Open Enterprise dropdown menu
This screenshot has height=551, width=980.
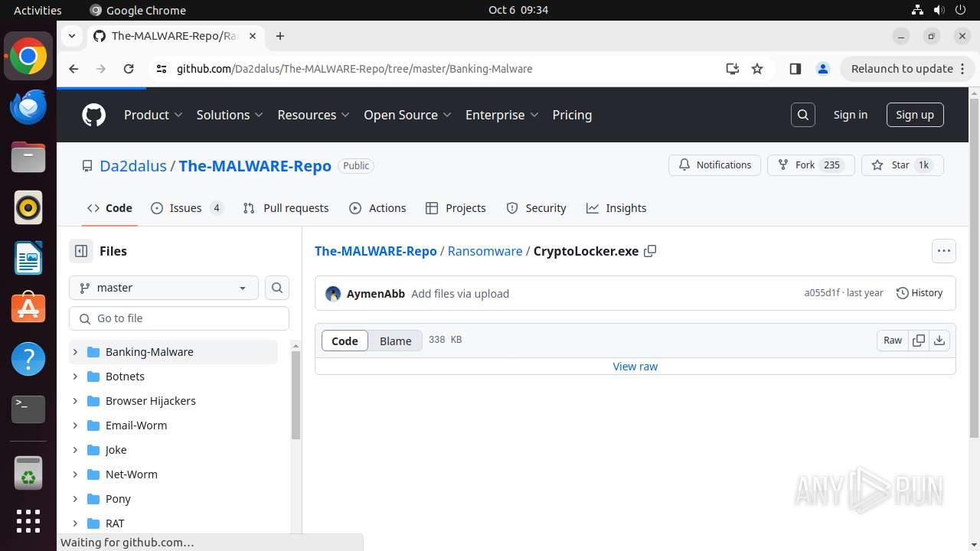[x=502, y=115]
